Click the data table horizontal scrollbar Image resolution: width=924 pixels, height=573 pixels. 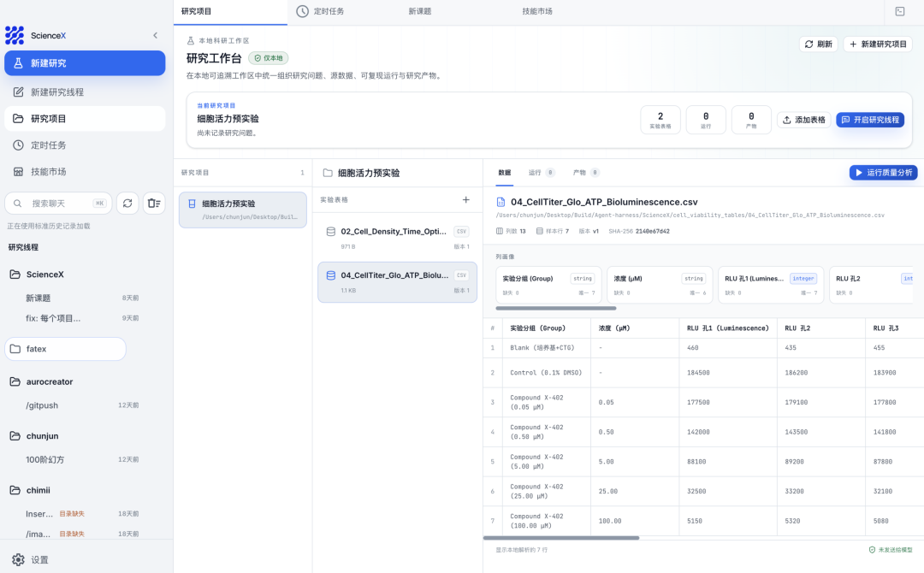pos(561,538)
